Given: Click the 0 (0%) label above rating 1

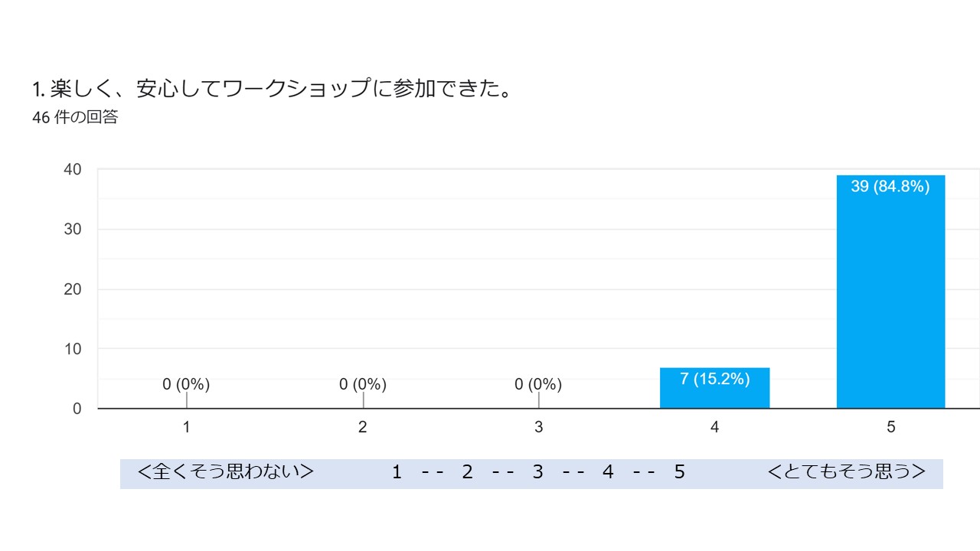Looking at the screenshot, I should (x=186, y=384).
